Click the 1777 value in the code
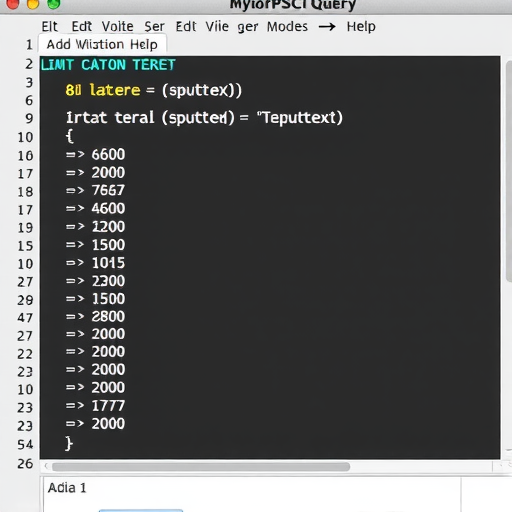 108,406
